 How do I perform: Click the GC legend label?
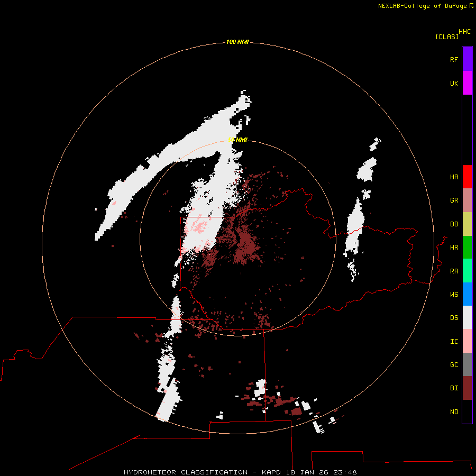pyautogui.click(x=454, y=365)
